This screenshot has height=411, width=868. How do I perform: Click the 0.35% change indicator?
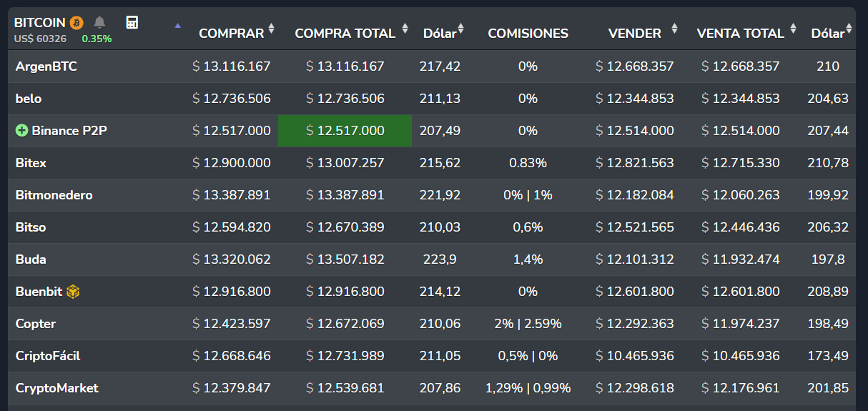click(x=97, y=39)
